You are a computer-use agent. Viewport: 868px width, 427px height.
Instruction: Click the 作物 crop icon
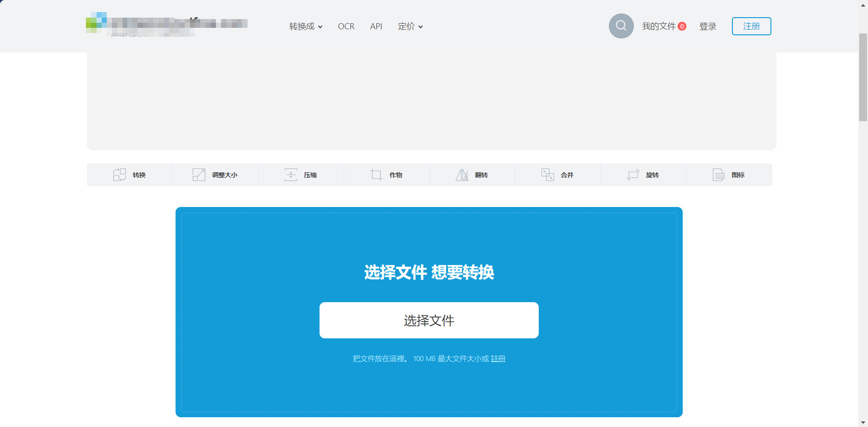[376, 175]
